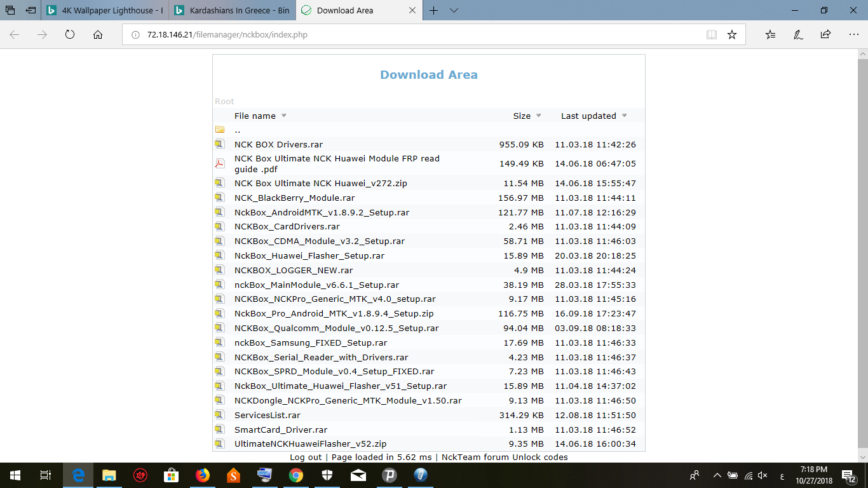Viewport: 868px width, 488px height.
Task: Open volume control in system tray
Action: (x=763, y=475)
